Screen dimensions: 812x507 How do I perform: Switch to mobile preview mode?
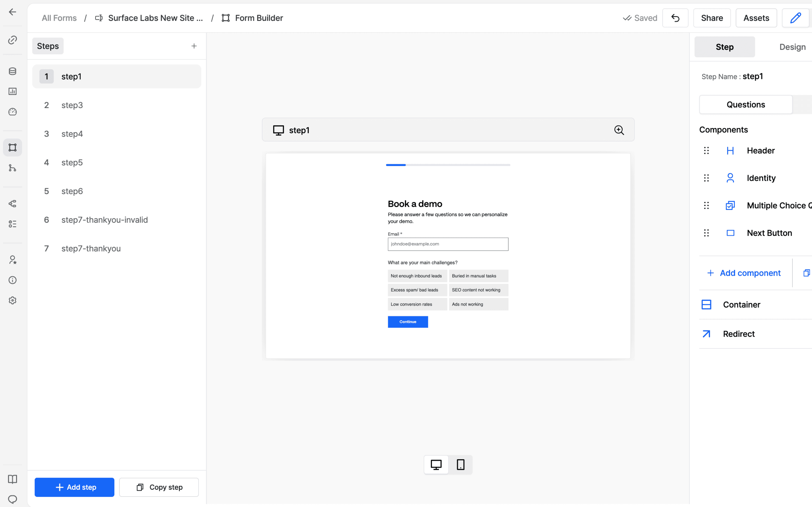pyautogui.click(x=460, y=465)
